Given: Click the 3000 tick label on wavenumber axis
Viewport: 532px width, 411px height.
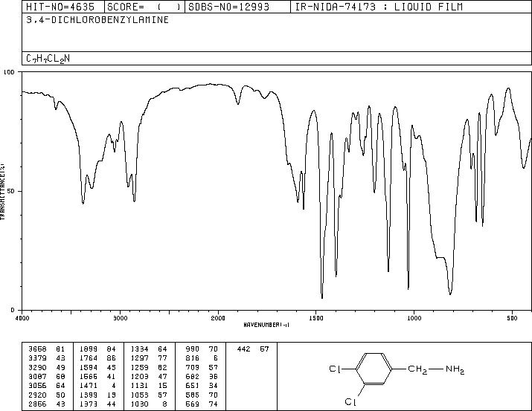Looking at the screenshot, I should [x=120, y=318].
